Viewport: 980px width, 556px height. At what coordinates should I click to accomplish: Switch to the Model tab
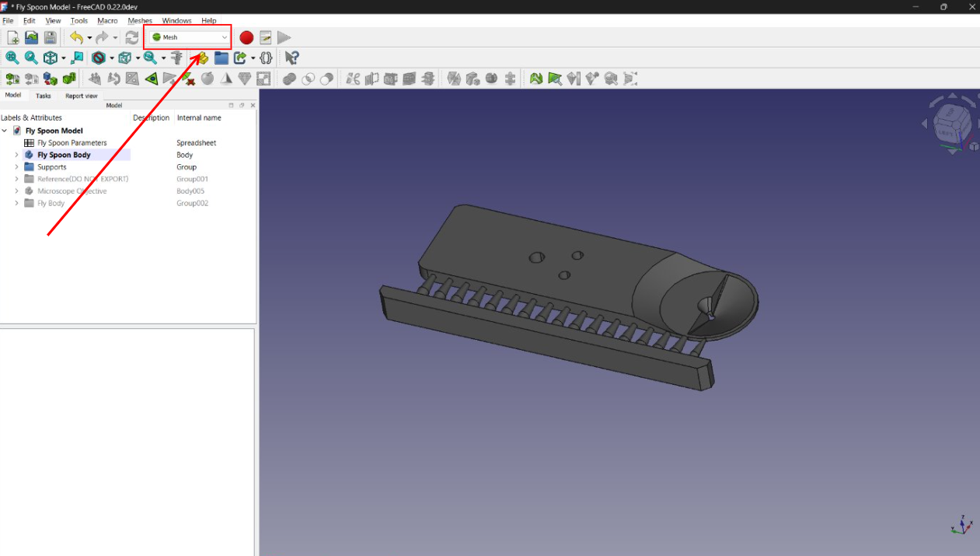coord(13,95)
